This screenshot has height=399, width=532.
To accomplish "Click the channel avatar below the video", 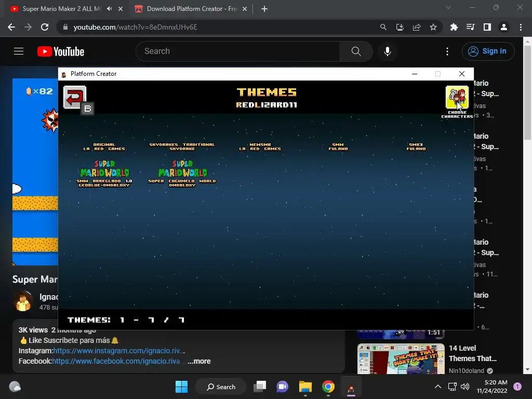I will coord(23,301).
